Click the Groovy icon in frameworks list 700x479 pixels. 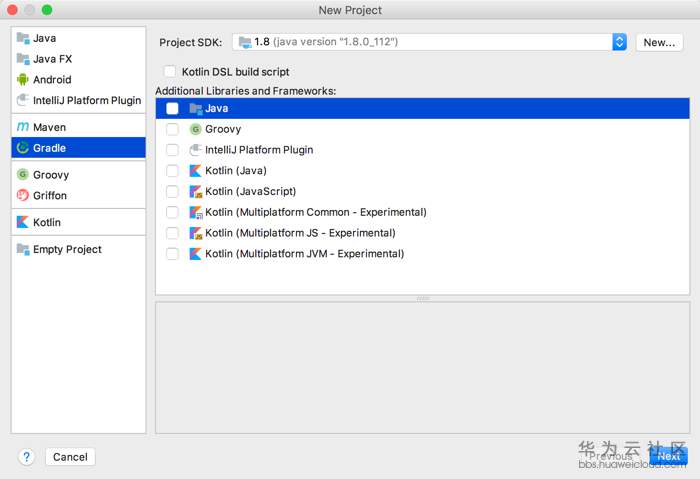[196, 129]
